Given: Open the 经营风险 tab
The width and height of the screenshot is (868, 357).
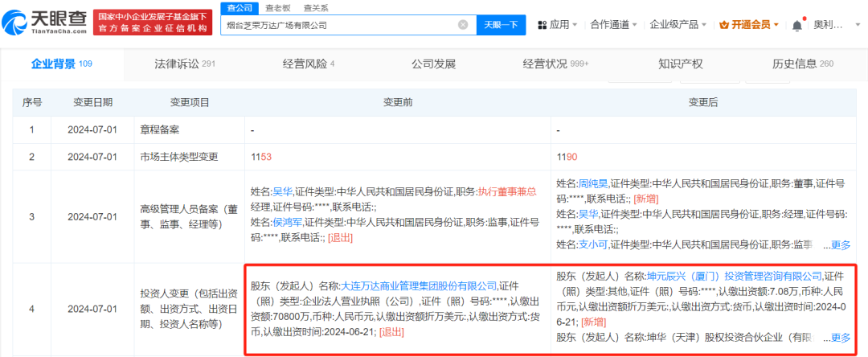Looking at the screenshot, I should pos(309,64).
